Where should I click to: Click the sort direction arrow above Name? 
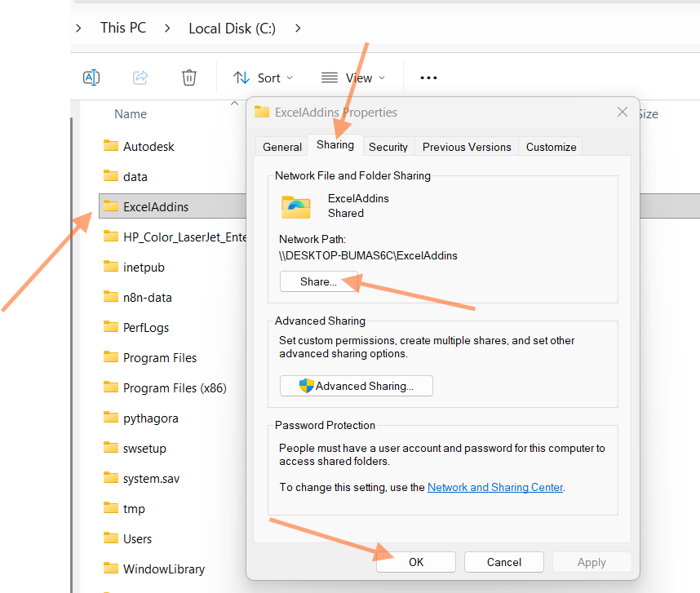click(x=234, y=103)
